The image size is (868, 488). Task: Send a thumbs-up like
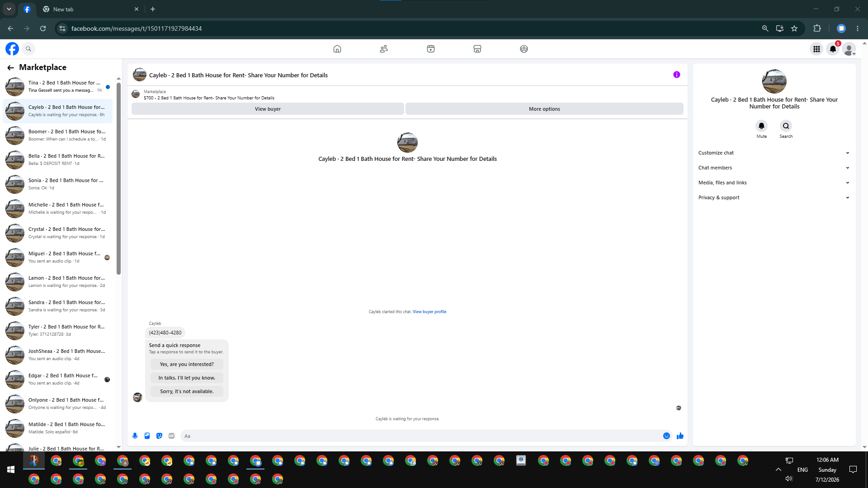pos(680,436)
